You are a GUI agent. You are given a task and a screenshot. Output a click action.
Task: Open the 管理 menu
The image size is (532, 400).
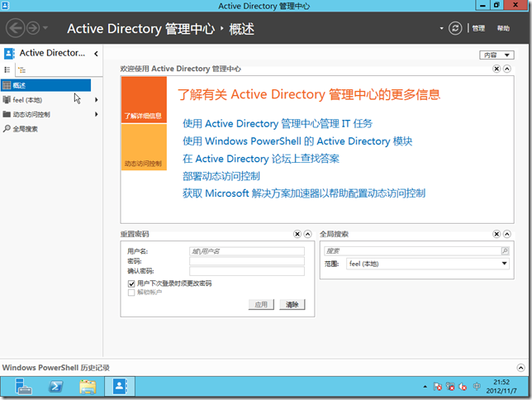click(x=478, y=28)
